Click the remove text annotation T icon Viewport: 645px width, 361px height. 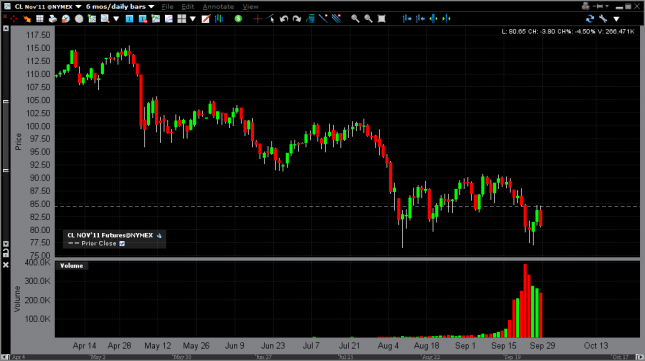click(142, 19)
